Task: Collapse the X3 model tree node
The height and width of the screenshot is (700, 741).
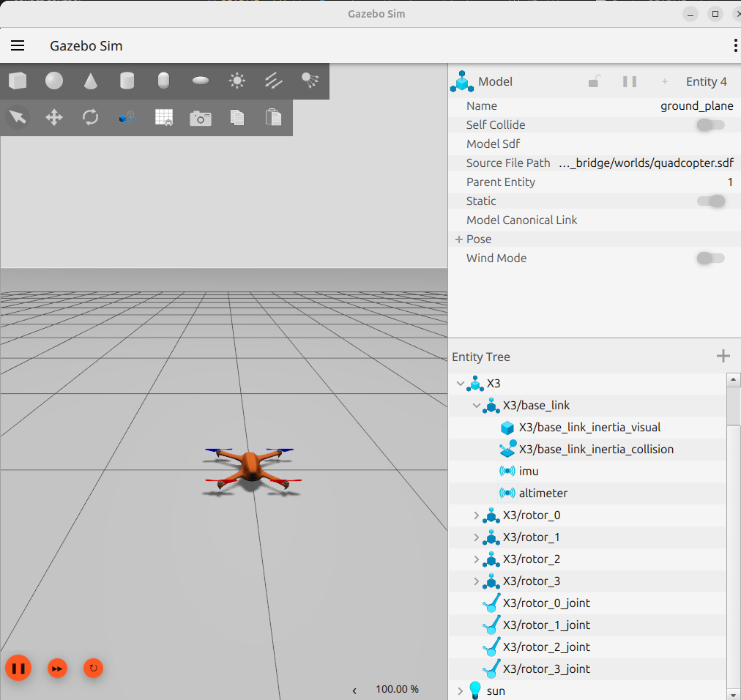Action: [461, 384]
